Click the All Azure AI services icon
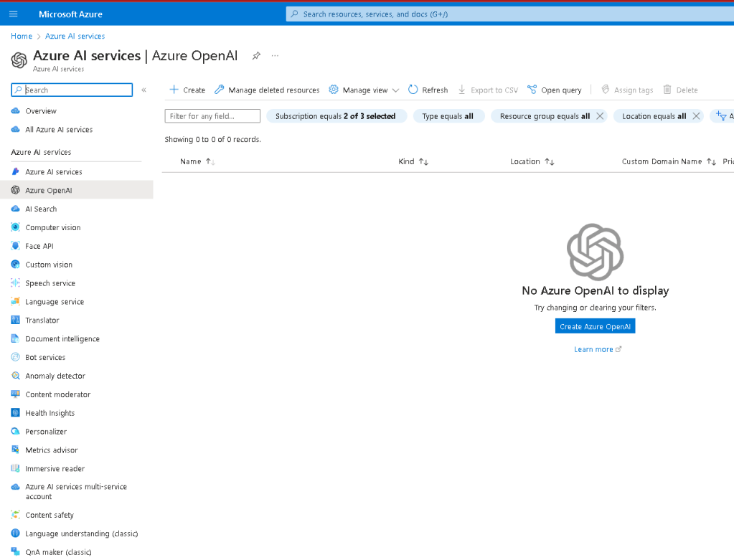 (x=16, y=130)
